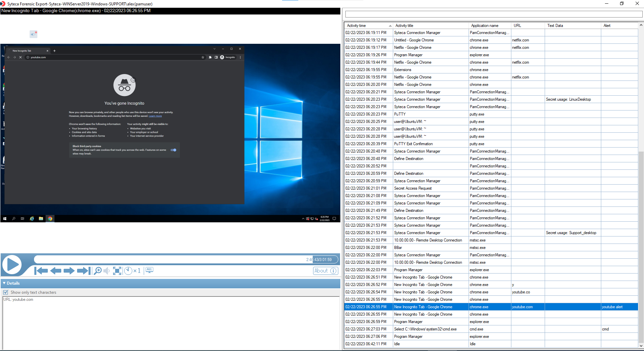Step forward to next frame
Viewport: 644px width, 351px height.
click(x=69, y=271)
